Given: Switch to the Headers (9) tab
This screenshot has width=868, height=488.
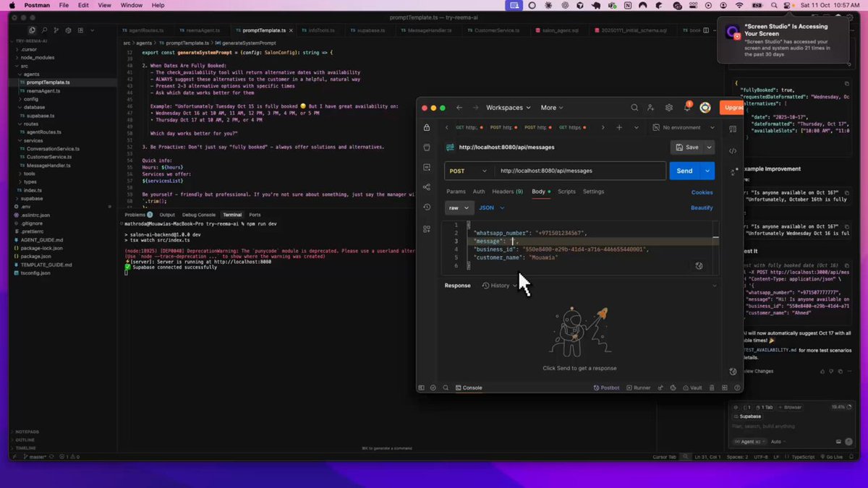Looking at the screenshot, I should [507, 192].
